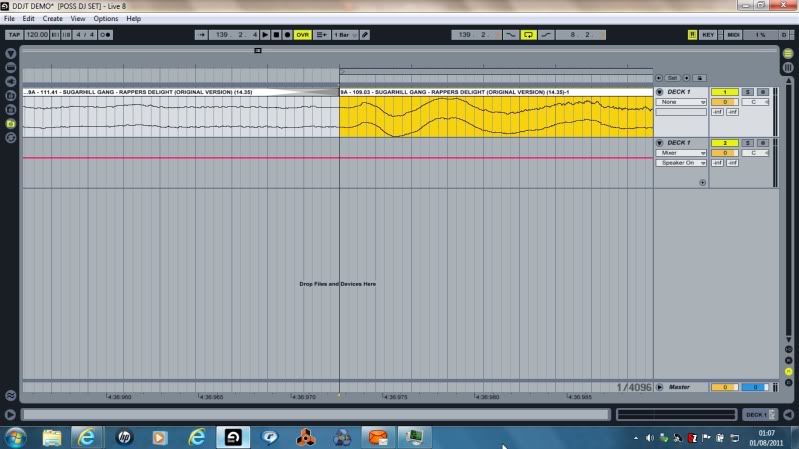
Task: Open the Speaker On control chooser
Action: (x=681, y=162)
